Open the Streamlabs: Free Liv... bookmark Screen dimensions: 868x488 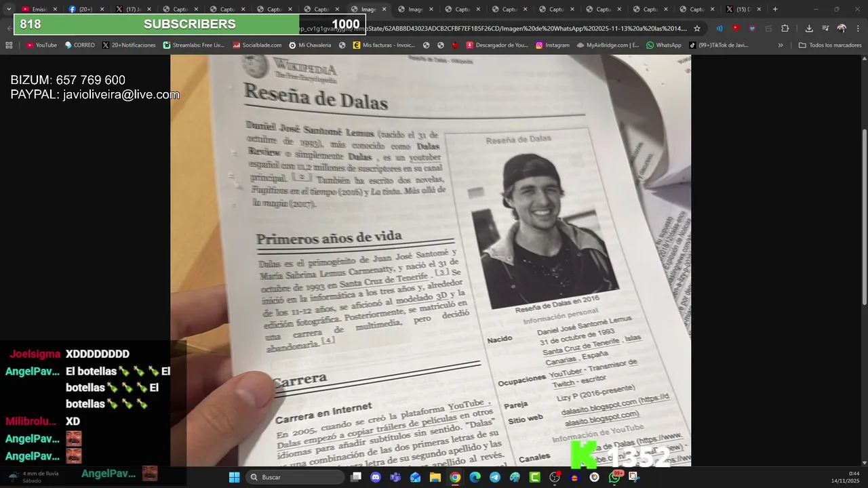[194, 45]
